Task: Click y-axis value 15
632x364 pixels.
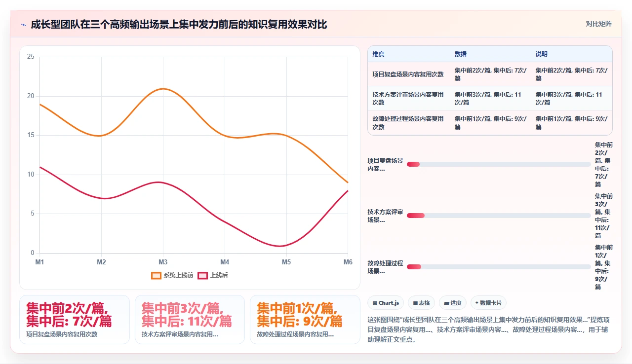Action: pyautogui.click(x=31, y=135)
